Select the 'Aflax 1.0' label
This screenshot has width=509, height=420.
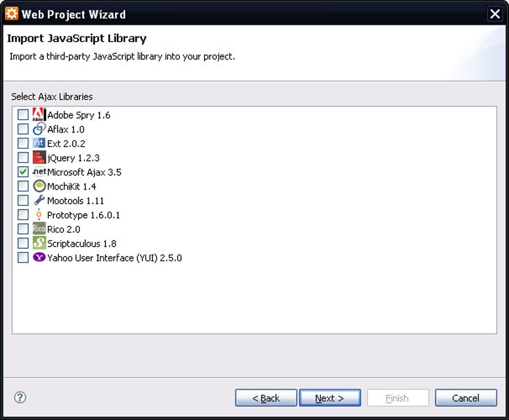tap(66, 130)
